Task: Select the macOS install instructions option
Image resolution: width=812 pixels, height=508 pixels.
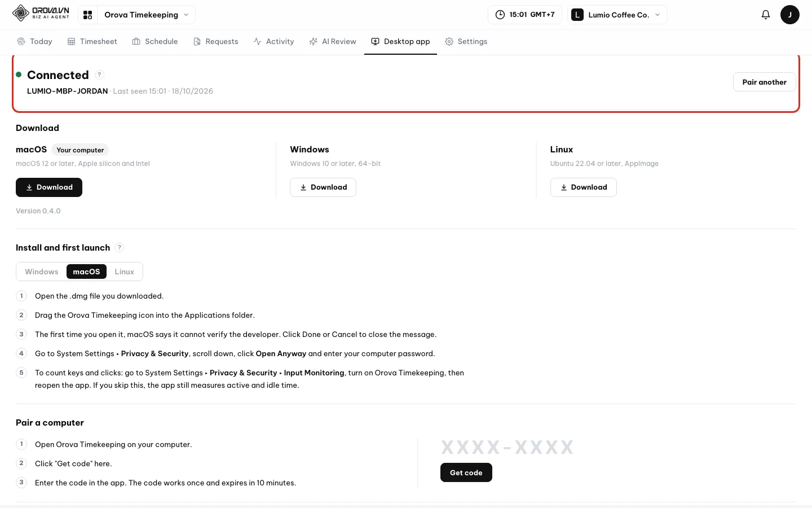Action: coord(86,271)
